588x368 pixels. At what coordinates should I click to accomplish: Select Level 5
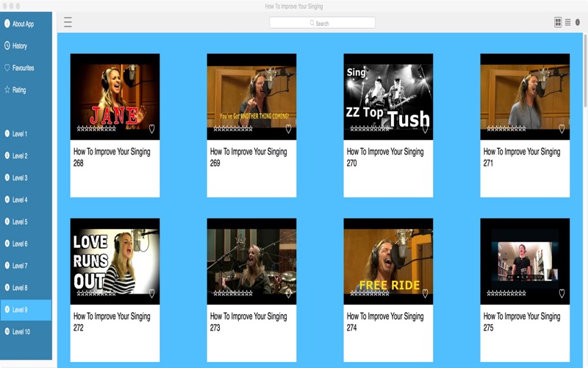click(x=26, y=222)
